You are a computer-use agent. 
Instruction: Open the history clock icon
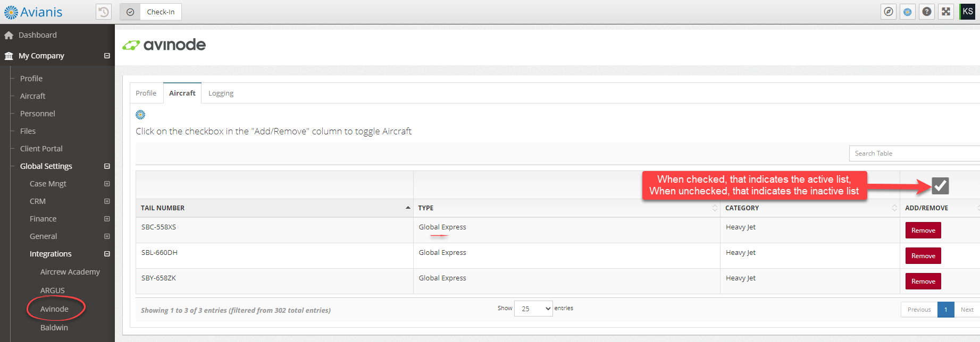pos(104,12)
